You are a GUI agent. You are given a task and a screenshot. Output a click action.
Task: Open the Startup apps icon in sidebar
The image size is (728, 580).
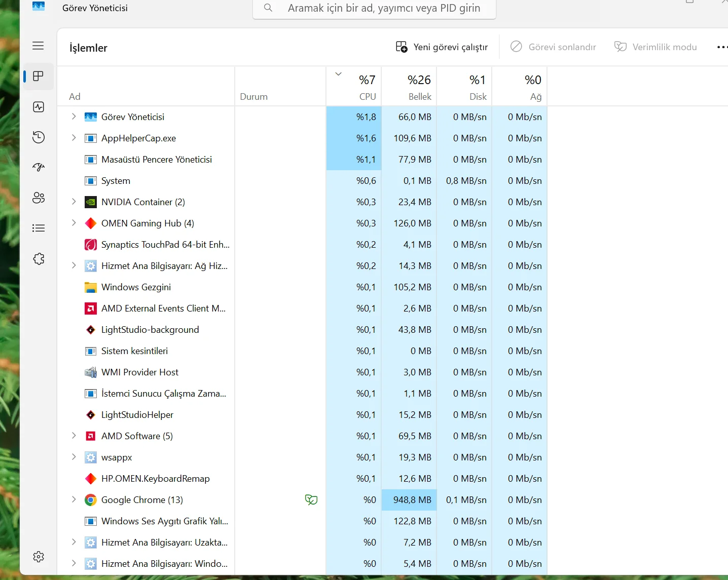(x=39, y=167)
